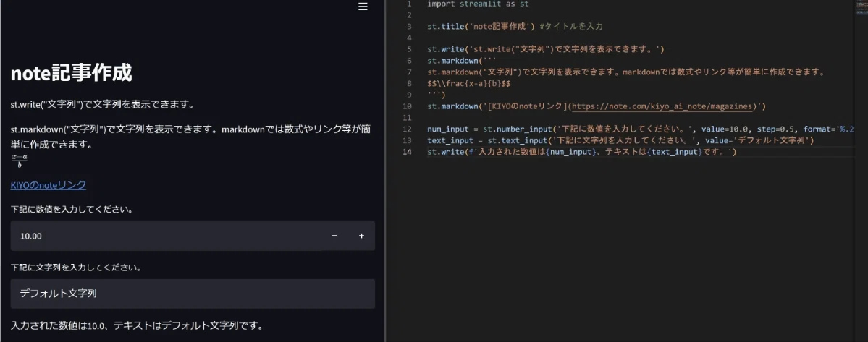Click code line 5 st.write call
The image size is (868, 342).
pyautogui.click(x=545, y=49)
